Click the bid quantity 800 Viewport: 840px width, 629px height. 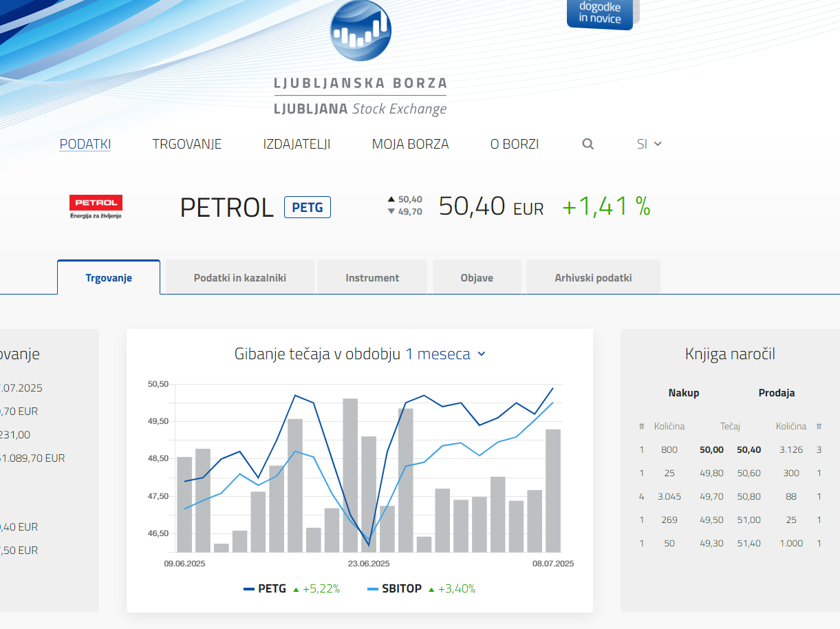(x=669, y=449)
